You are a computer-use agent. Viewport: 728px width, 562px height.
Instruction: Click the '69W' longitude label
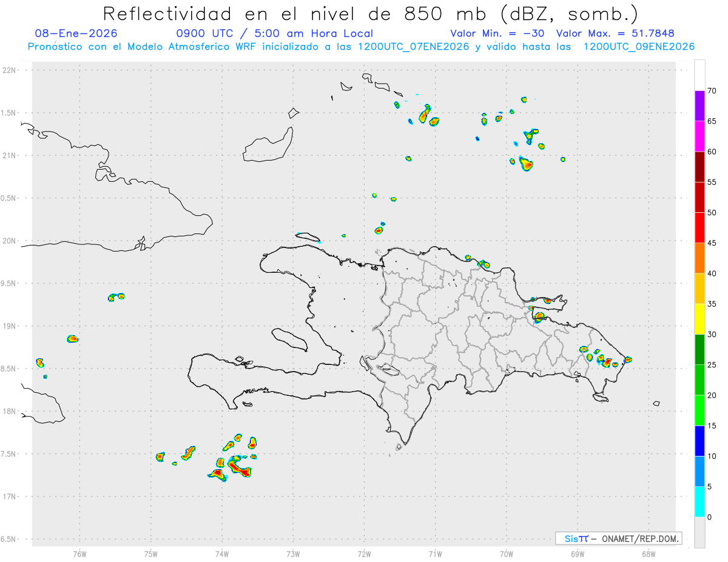[578, 554]
